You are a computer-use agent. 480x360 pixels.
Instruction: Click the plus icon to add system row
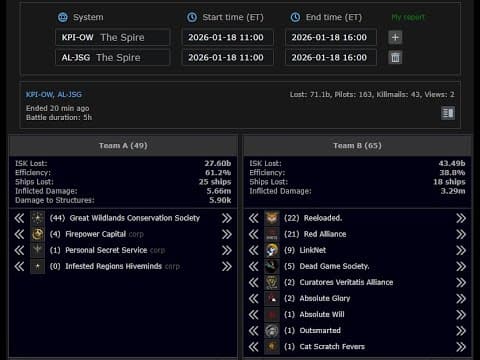point(395,37)
